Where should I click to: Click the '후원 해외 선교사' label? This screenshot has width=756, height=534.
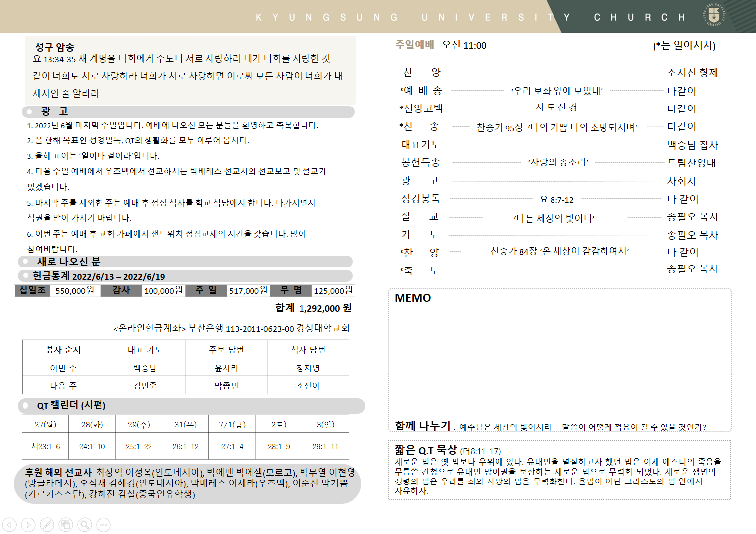point(58,472)
